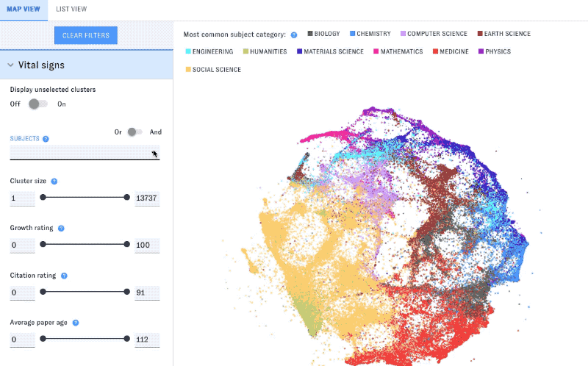Click the Growth rating slider right handle
588x366 pixels.
pos(126,244)
